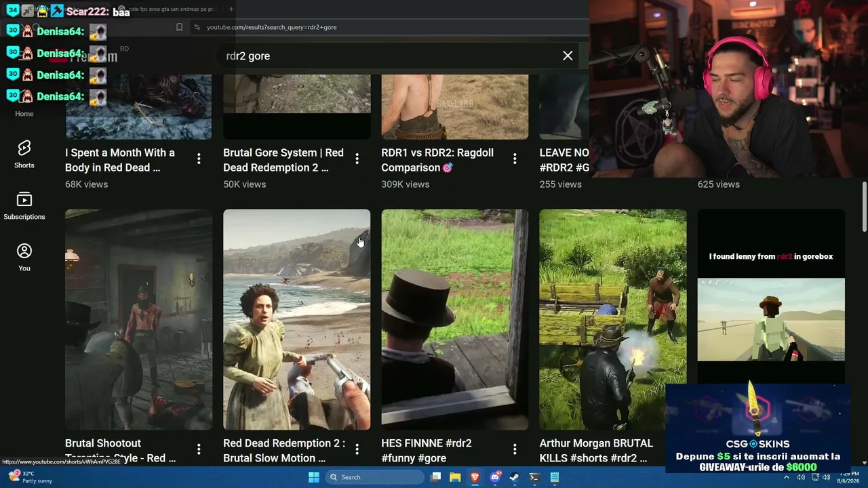The image size is (868, 488).
Task: Clear the 'rdr2 gore' search with the X
Action: click(568, 56)
